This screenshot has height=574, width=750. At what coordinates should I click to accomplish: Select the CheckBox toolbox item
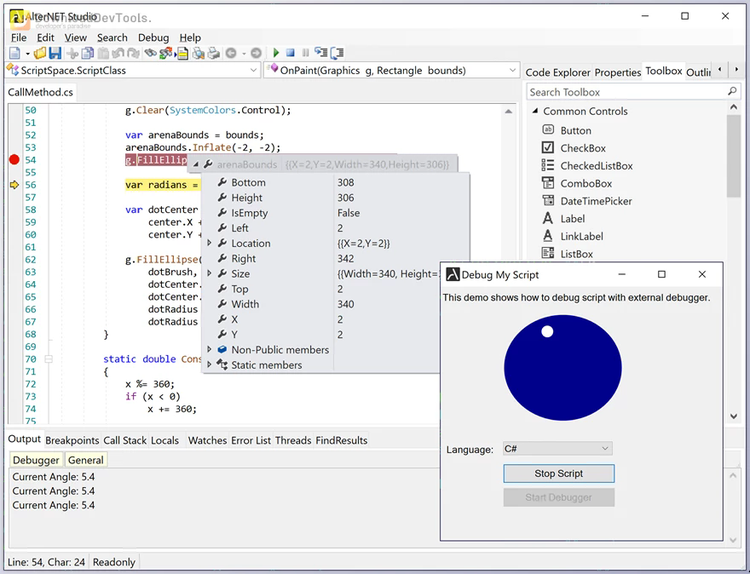click(583, 148)
